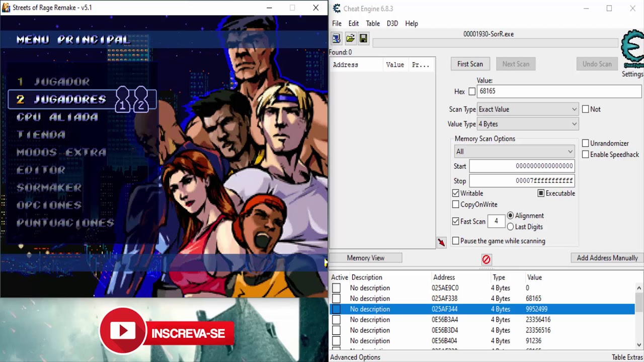Open Memory View

click(x=366, y=258)
